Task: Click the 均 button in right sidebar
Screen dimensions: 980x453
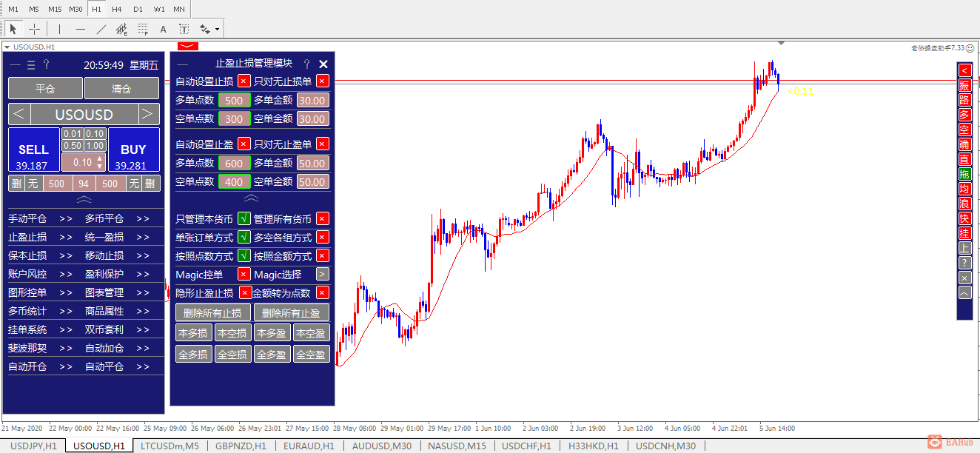Action: [x=964, y=189]
